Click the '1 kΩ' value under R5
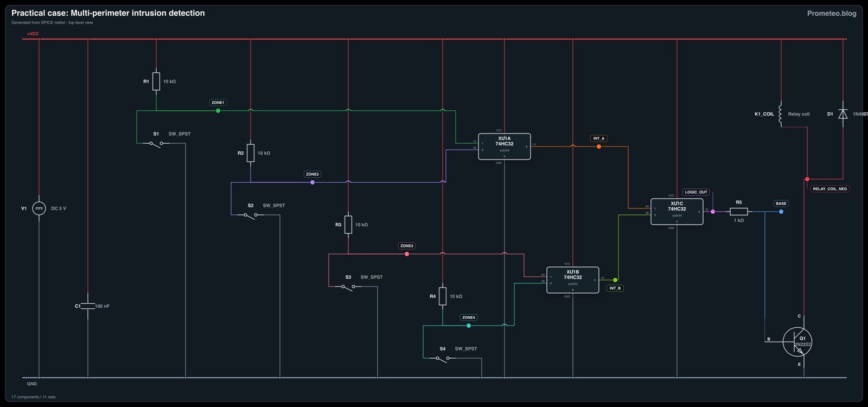868x407 pixels. [x=739, y=220]
